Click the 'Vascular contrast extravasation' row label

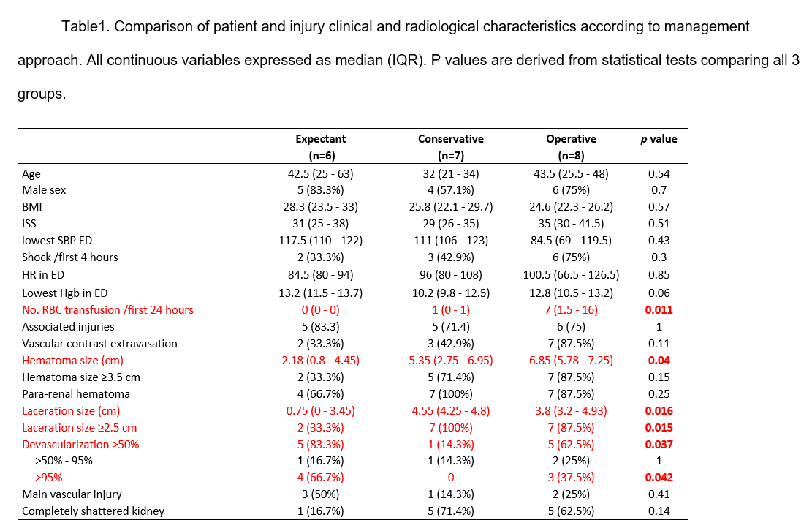99,344
